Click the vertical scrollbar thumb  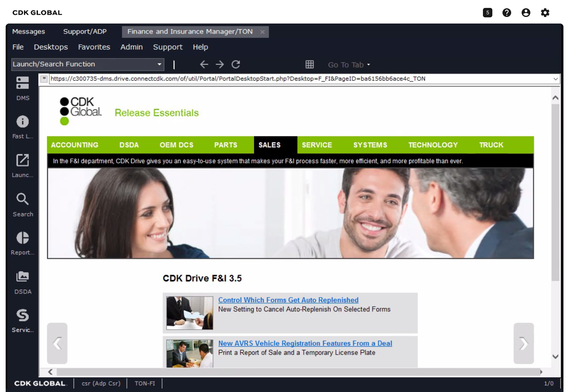(555, 192)
